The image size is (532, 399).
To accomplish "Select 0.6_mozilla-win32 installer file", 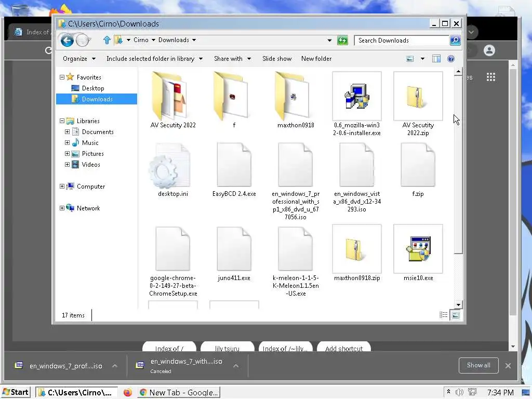I will click(356, 104).
